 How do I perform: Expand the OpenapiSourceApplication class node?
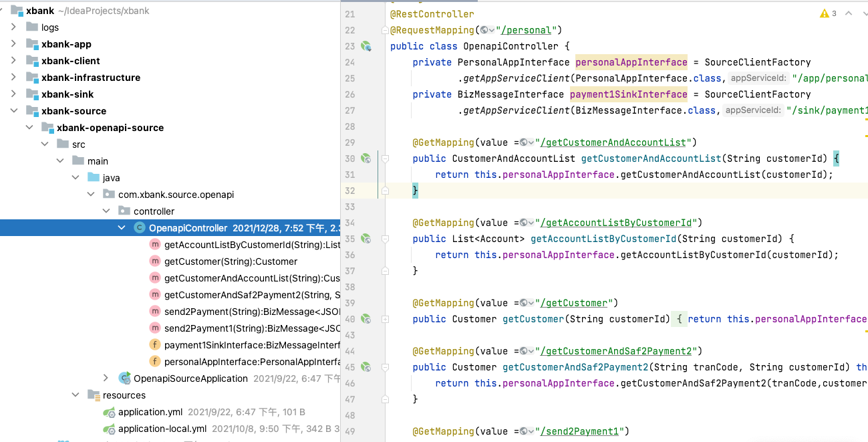pyautogui.click(x=106, y=378)
